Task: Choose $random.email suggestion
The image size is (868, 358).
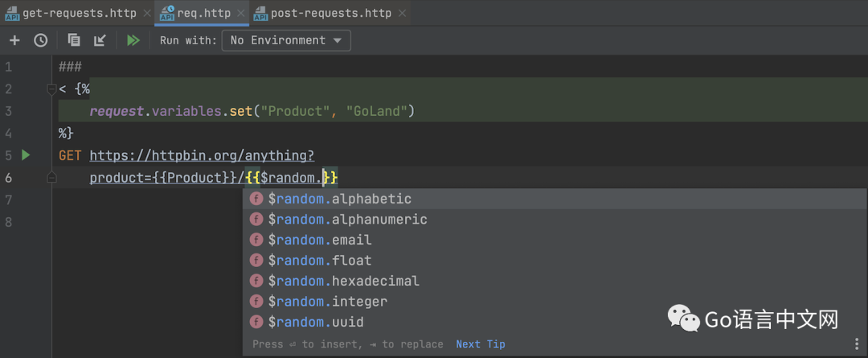Action: coord(319,240)
